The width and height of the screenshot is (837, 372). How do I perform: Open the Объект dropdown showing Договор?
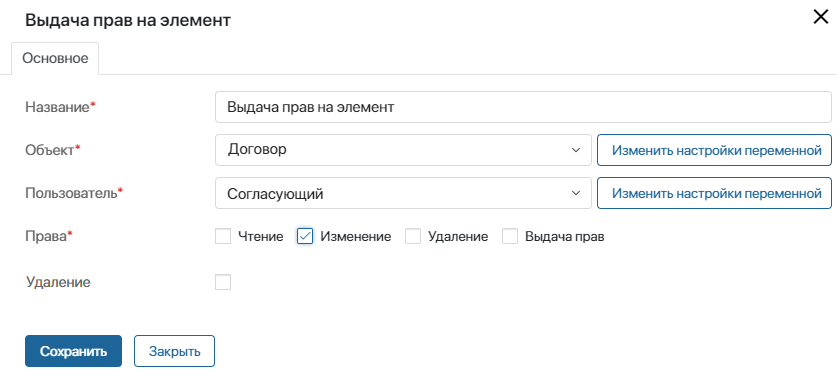tap(403, 150)
